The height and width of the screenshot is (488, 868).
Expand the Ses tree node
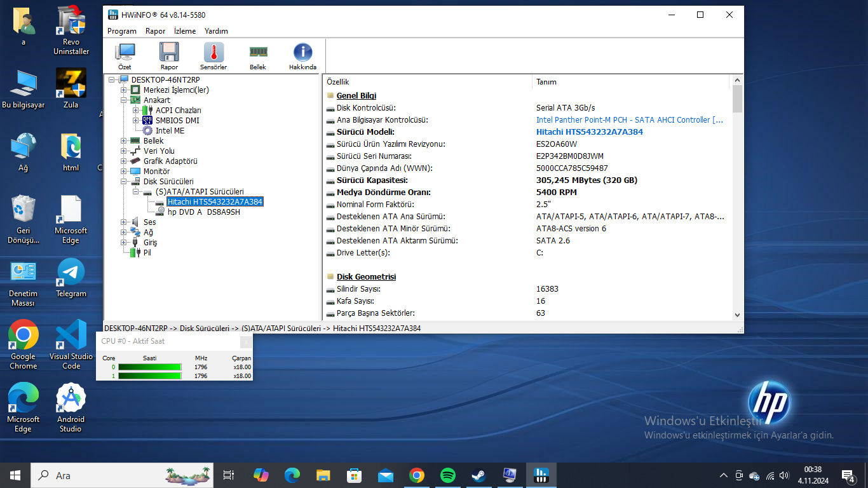(x=124, y=222)
